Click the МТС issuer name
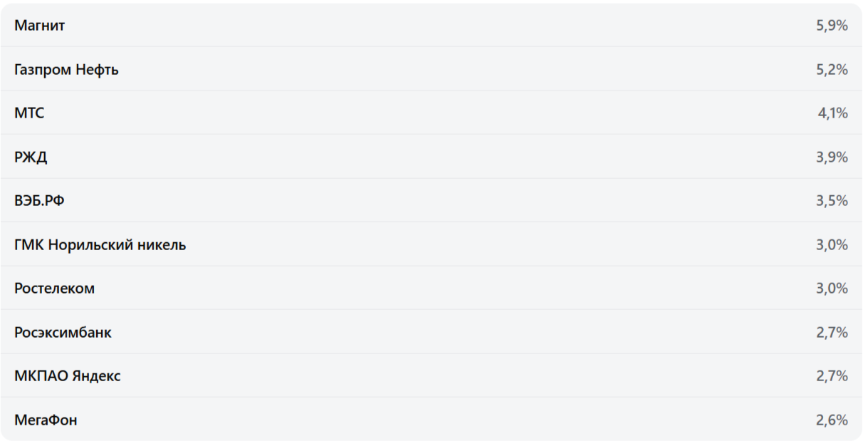Screen dimensions: 868x446 [x=29, y=113]
